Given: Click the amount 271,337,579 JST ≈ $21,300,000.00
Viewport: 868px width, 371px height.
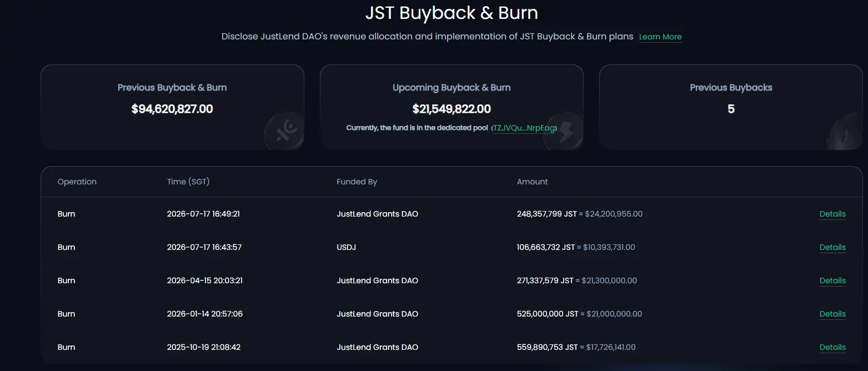Looking at the screenshot, I should (x=577, y=280).
